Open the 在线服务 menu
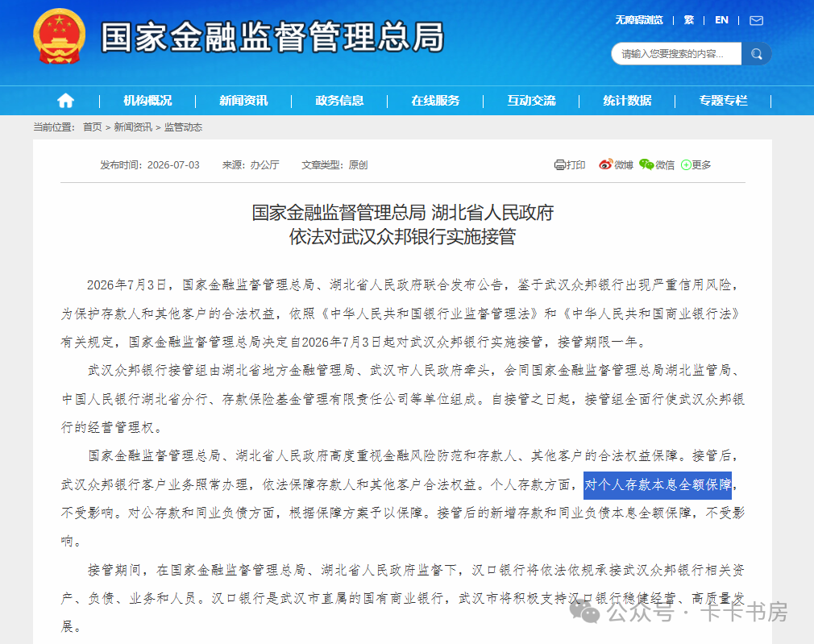814x644 pixels. coord(435,101)
